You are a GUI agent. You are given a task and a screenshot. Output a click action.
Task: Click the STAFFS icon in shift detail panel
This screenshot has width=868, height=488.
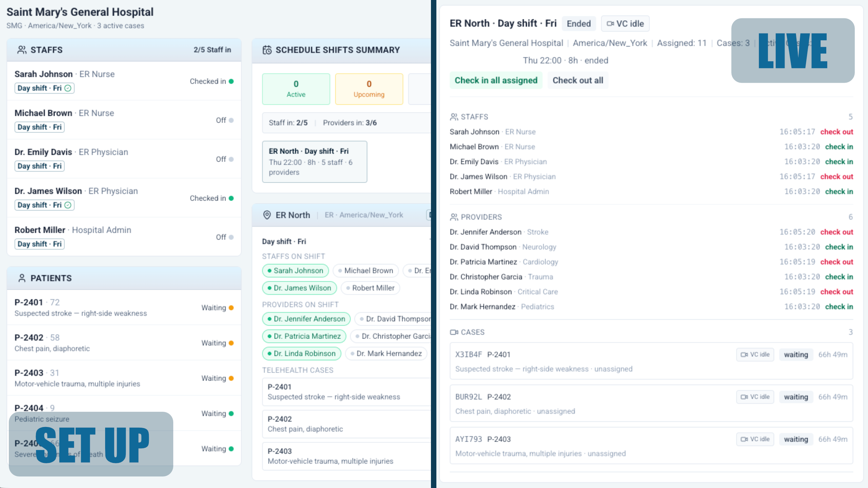454,117
